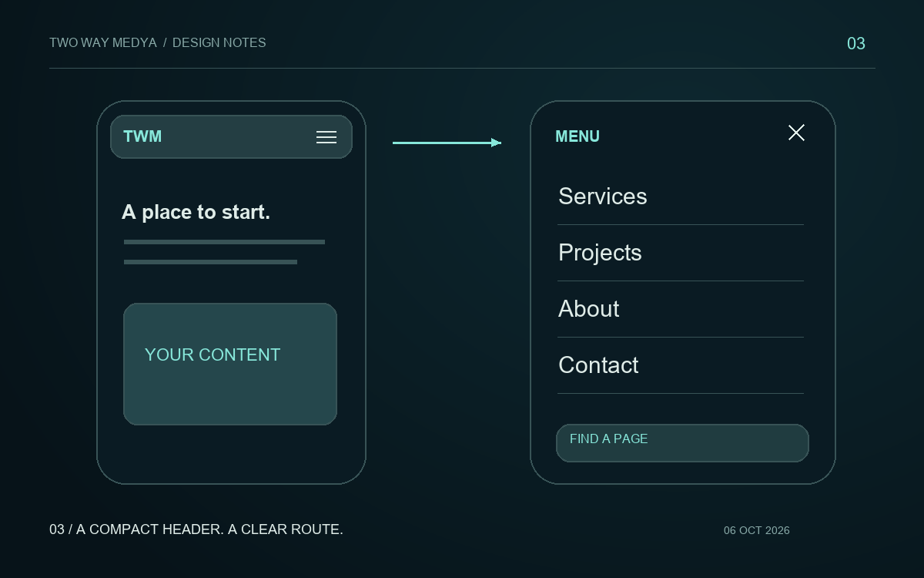Click the TWM logo in the header
Image resolution: width=924 pixels, height=578 pixels.
(142, 136)
